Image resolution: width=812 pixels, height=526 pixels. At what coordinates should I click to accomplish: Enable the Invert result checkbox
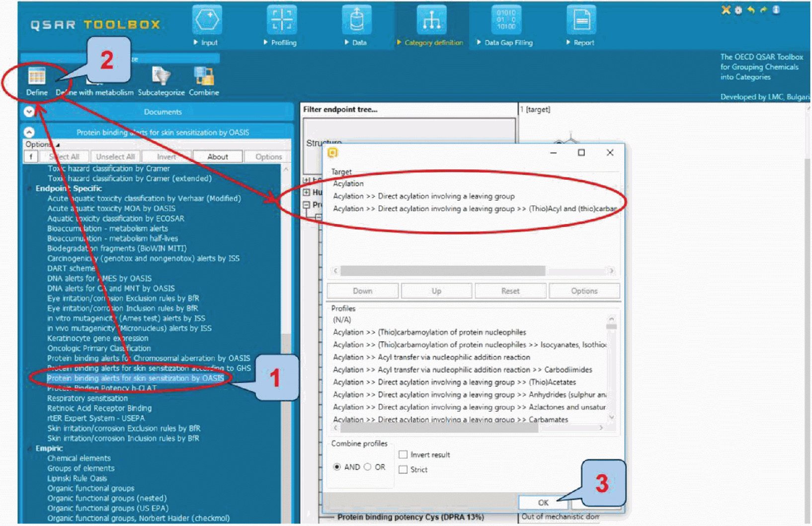pyautogui.click(x=403, y=454)
